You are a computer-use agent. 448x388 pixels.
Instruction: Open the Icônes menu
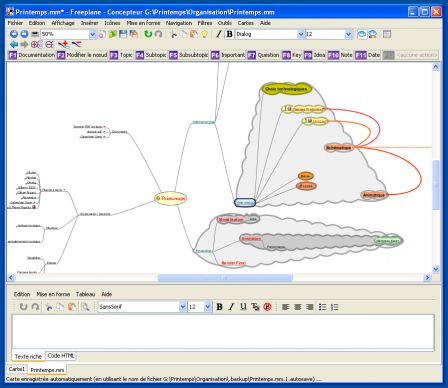click(112, 23)
